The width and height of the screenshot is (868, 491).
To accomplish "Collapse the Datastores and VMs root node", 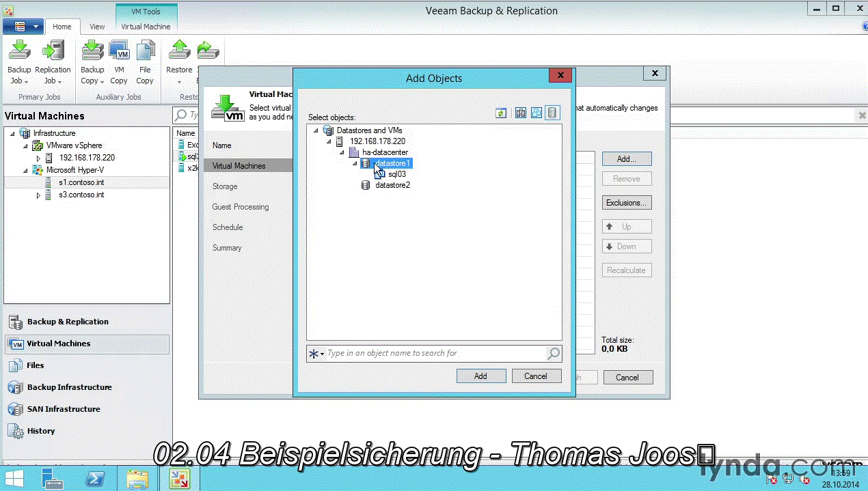I will click(316, 130).
